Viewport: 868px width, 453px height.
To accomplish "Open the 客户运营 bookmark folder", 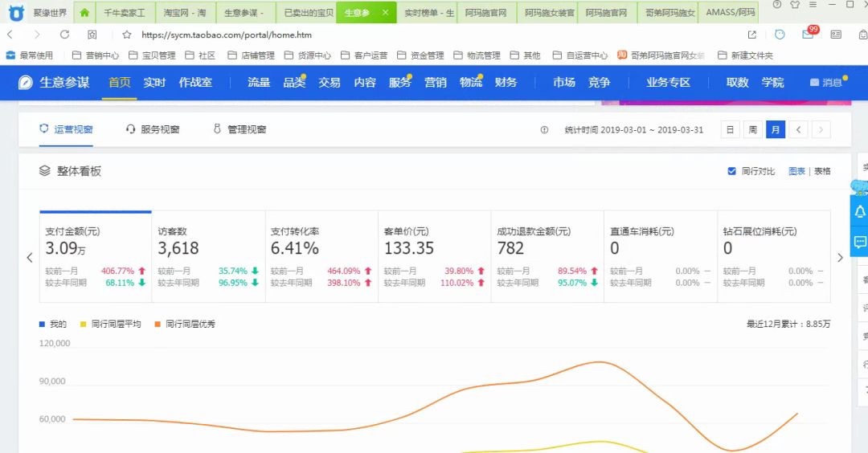I will pyautogui.click(x=364, y=55).
